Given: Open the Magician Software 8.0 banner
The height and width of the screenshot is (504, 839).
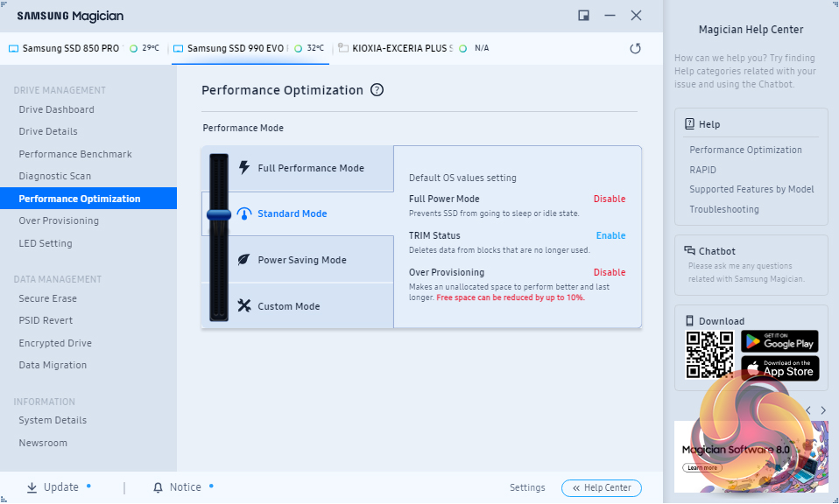Looking at the screenshot, I should tap(751, 455).
